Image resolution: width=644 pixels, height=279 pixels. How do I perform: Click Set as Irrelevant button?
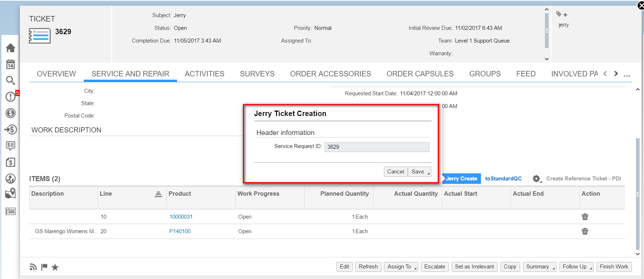point(474,267)
